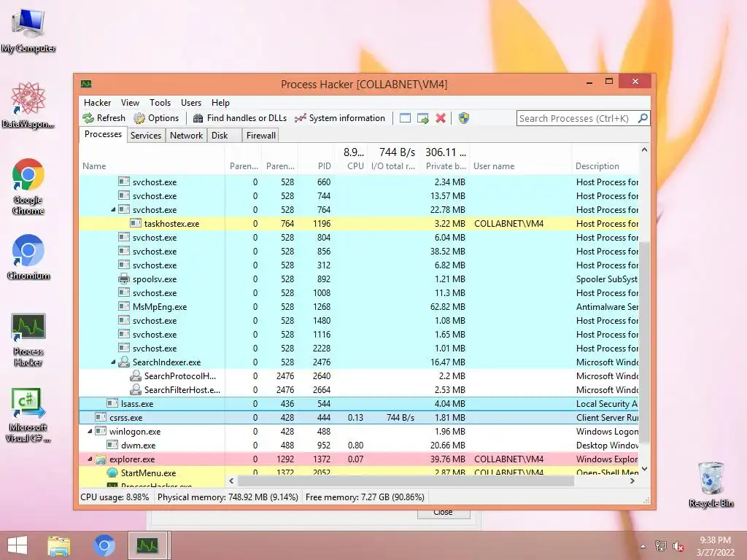Click the vertical scrollbar down arrow
The width and height of the screenshot is (747, 560).
pos(644,469)
